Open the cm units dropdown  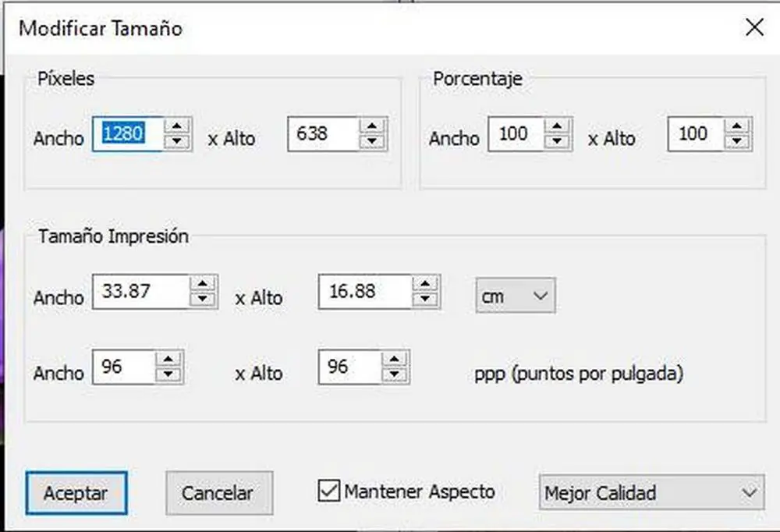516,296
